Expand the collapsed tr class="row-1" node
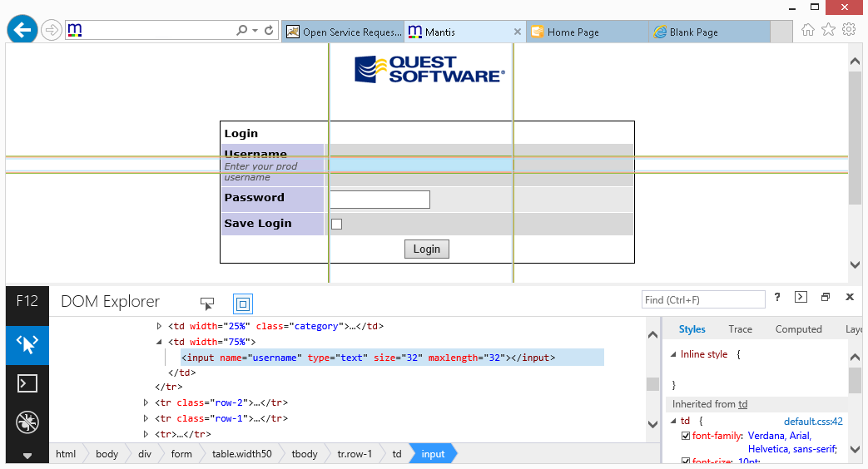 point(146,418)
